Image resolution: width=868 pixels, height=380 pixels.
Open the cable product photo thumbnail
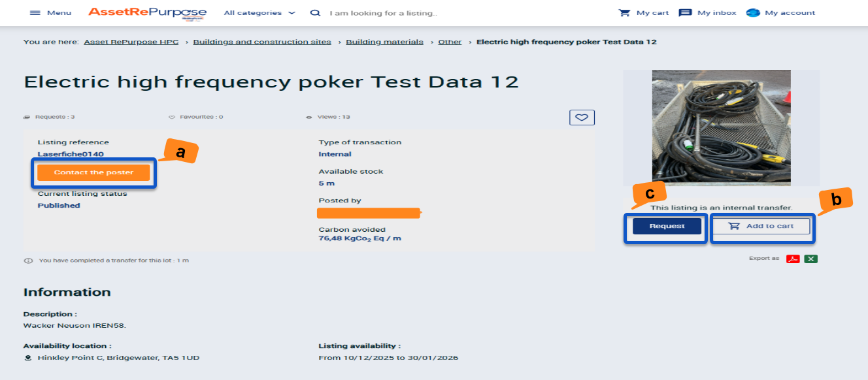pyautogui.click(x=721, y=127)
